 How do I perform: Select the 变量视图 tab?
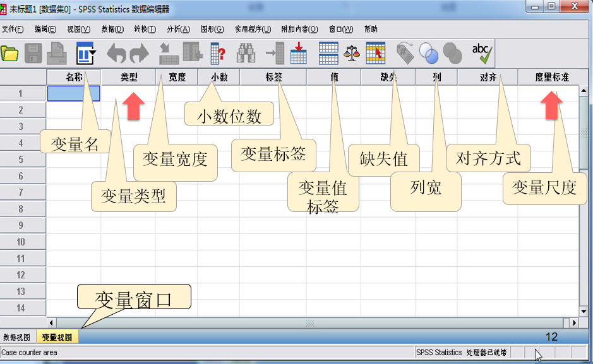[57, 337]
